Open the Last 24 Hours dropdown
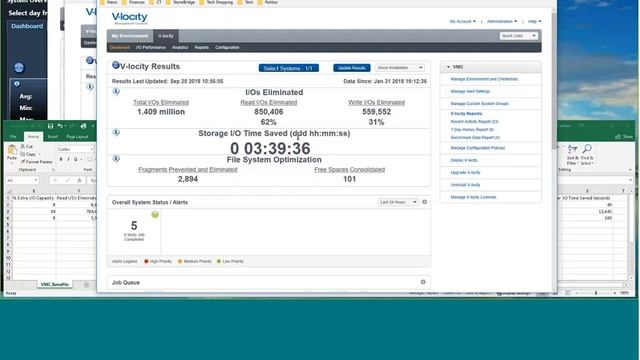640x360 pixels. click(x=398, y=202)
